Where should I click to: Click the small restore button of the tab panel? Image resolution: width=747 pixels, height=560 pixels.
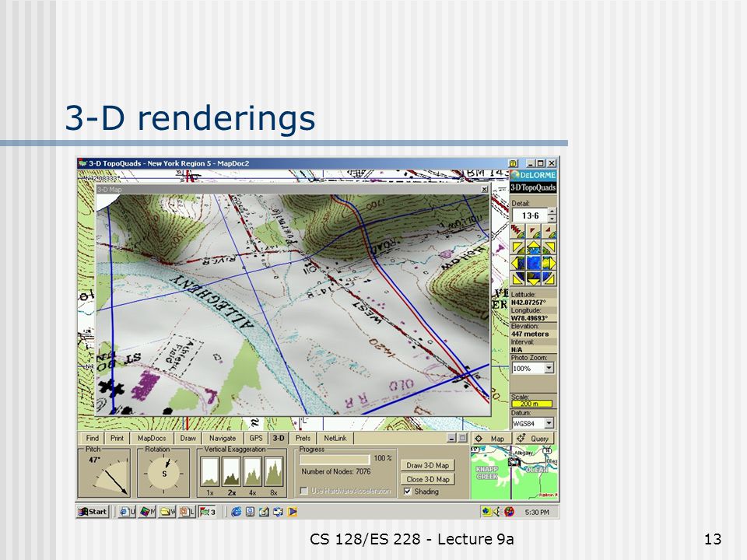[462, 438]
